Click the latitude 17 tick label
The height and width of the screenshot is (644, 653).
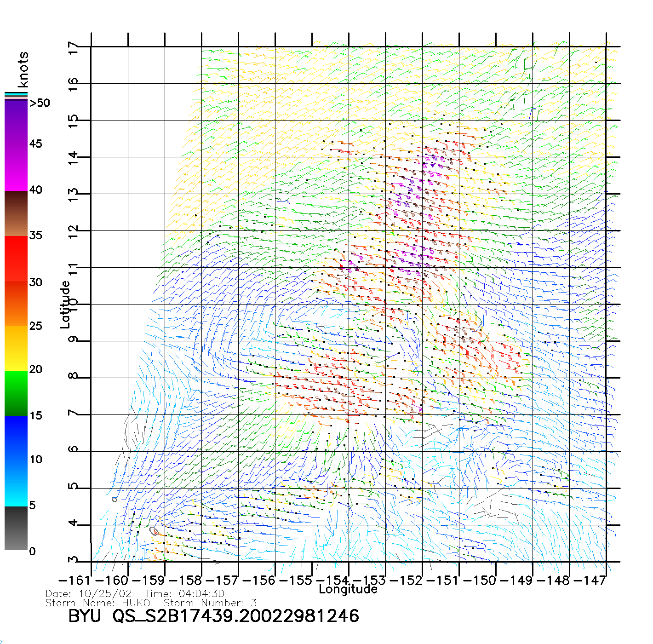click(73, 48)
